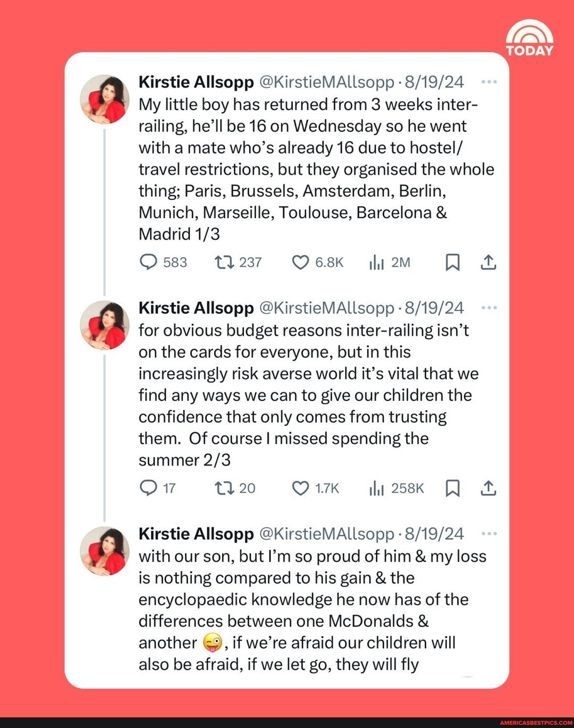This screenshot has width=574, height=728.
Task: Click the reply icon showing 17 replies
Action: (x=148, y=488)
